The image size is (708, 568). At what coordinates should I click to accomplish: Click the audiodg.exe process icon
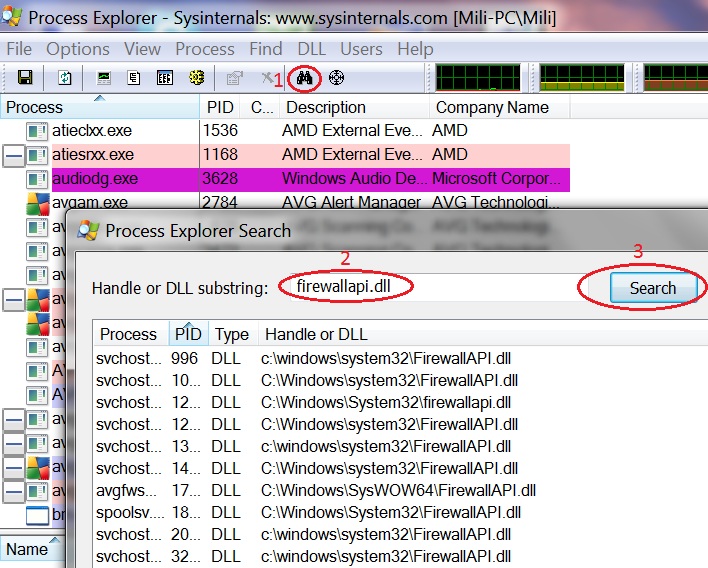(x=37, y=179)
